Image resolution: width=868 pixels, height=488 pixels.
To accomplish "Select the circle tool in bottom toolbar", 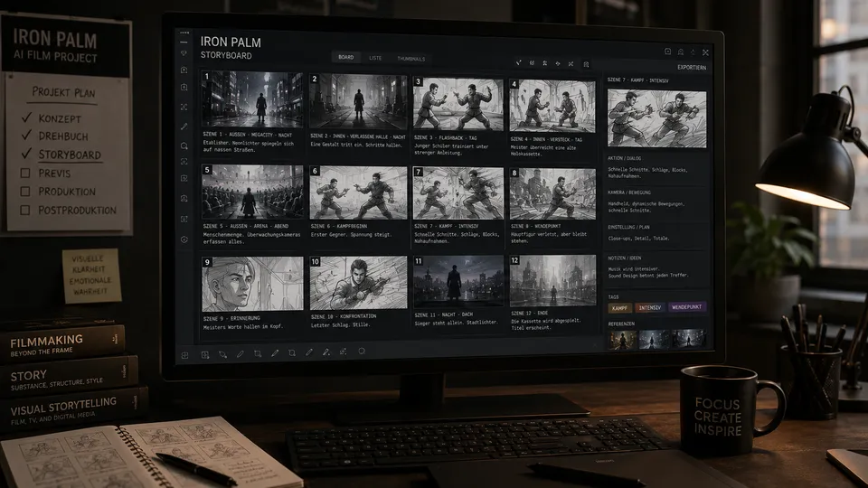I will pos(362,351).
